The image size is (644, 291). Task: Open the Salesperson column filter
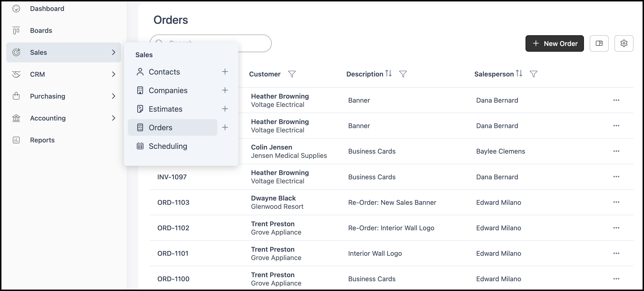pyautogui.click(x=533, y=74)
